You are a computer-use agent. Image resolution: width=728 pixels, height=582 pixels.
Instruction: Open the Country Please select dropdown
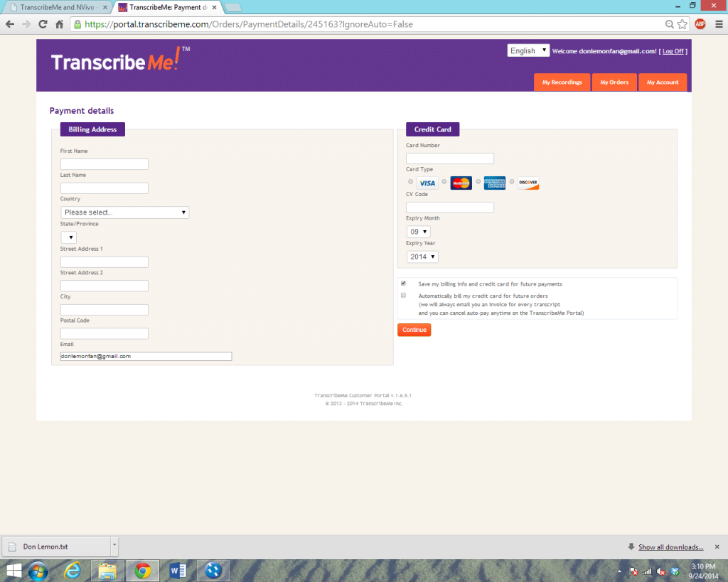point(125,212)
